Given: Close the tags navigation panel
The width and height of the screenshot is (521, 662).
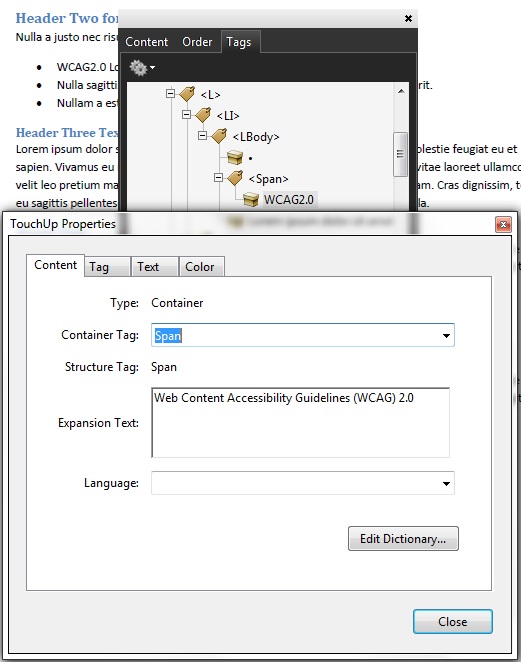Looking at the screenshot, I should click(x=408, y=19).
